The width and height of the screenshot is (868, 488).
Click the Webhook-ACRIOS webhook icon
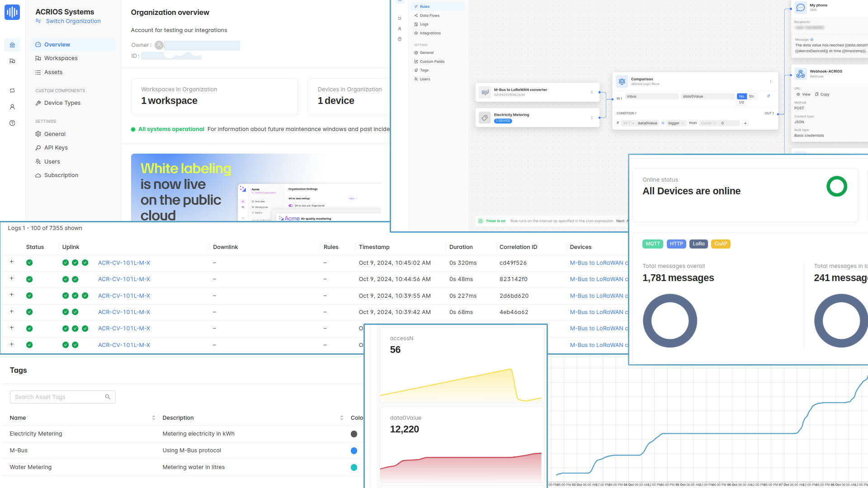(x=801, y=74)
